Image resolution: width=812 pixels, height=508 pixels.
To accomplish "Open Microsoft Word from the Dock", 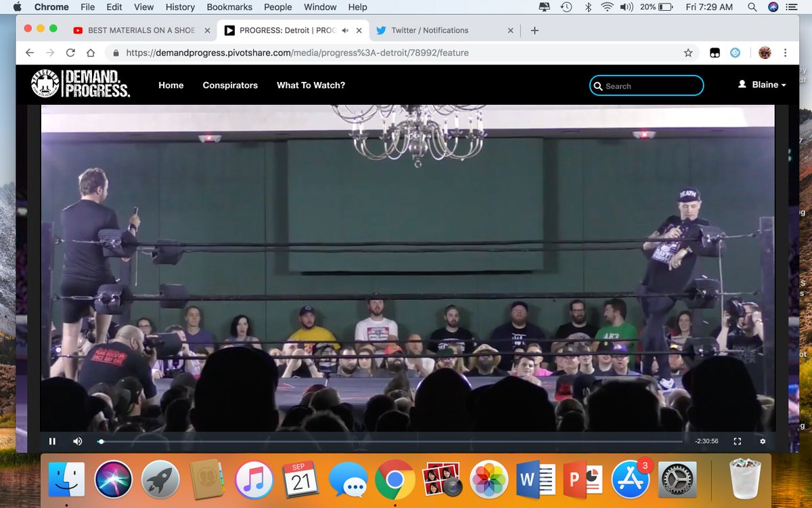I will 535,480.
